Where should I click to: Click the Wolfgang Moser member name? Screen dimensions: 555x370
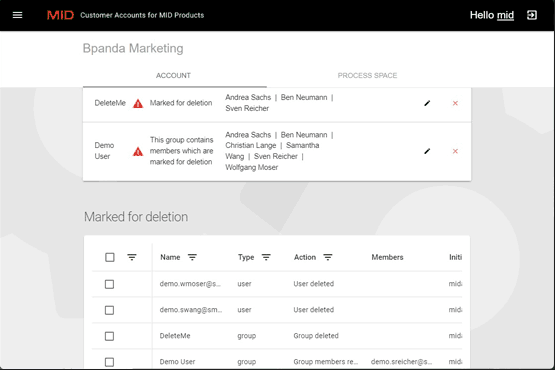[252, 167]
